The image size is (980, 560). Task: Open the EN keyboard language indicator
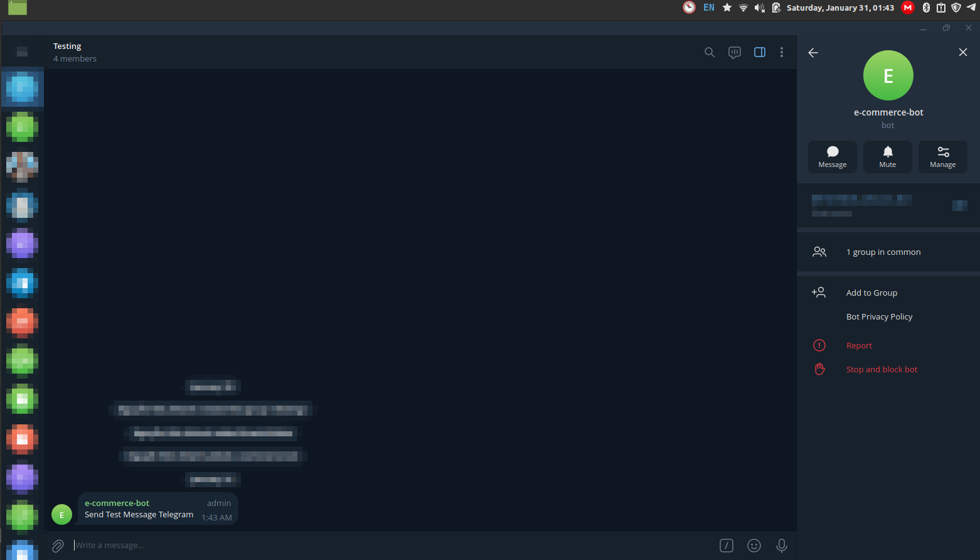pyautogui.click(x=709, y=8)
